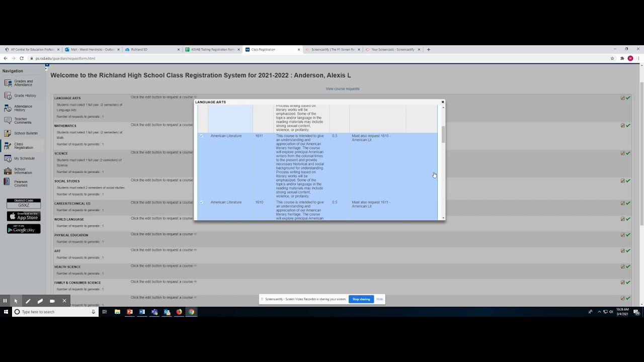Click the Get it on Google Play badge
This screenshot has width=644, height=362.
coord(24,229)
